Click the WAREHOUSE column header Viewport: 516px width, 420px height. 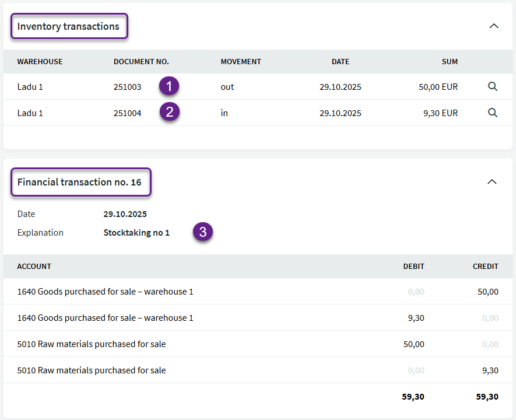pyautogui.click(x=40, y=62)
